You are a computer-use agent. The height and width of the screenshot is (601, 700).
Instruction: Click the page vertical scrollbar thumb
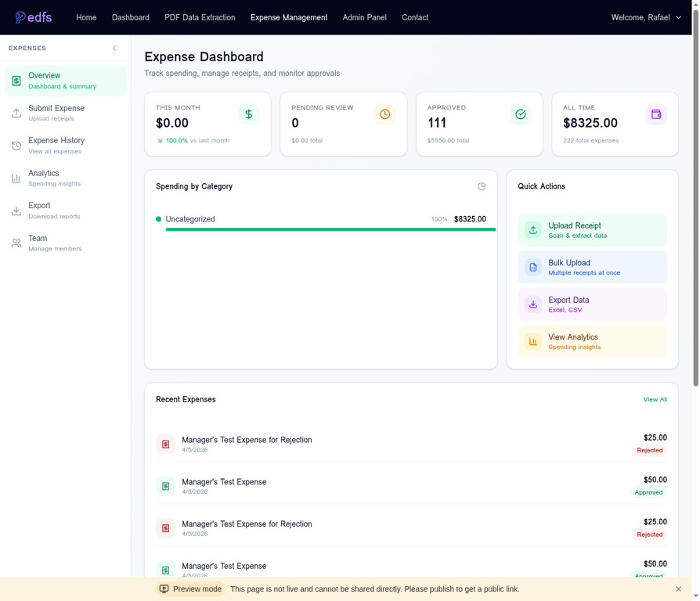pyautogui.click(x=695, y=196)
